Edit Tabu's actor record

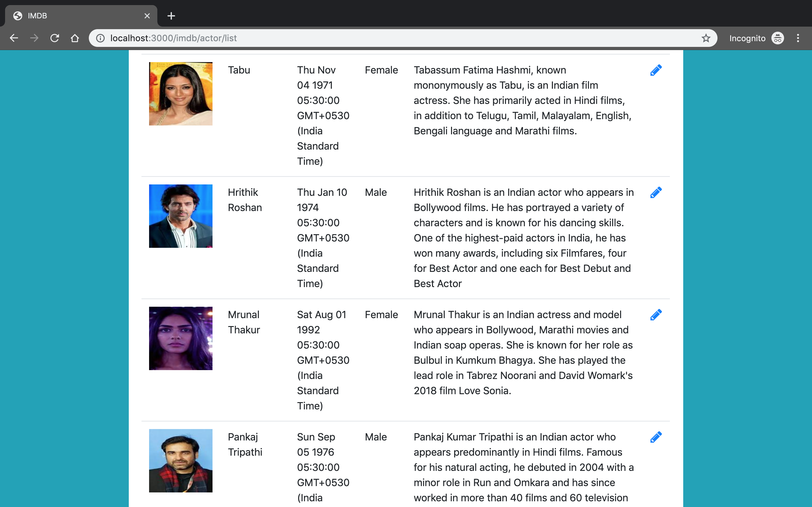pyautogui.click(x=656, y=70)
